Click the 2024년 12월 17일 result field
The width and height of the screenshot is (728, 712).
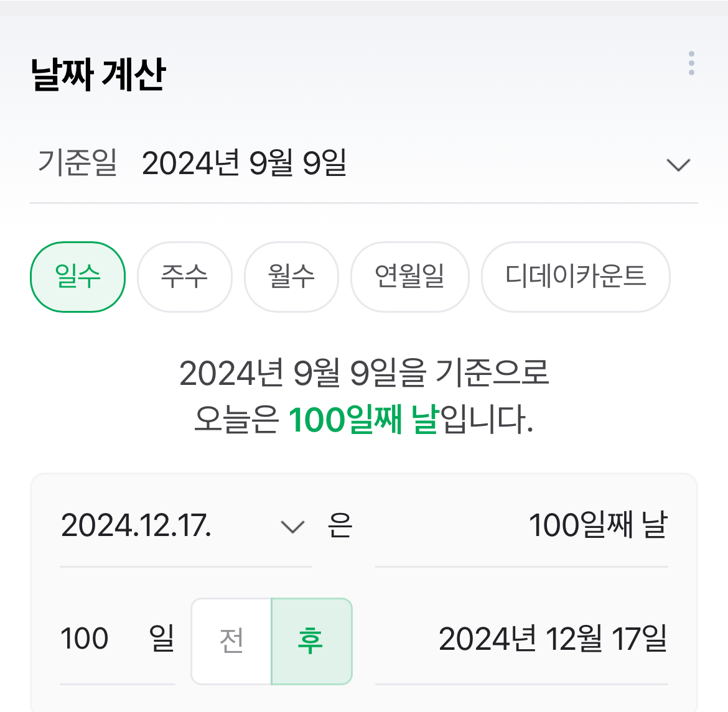point(553,639)
